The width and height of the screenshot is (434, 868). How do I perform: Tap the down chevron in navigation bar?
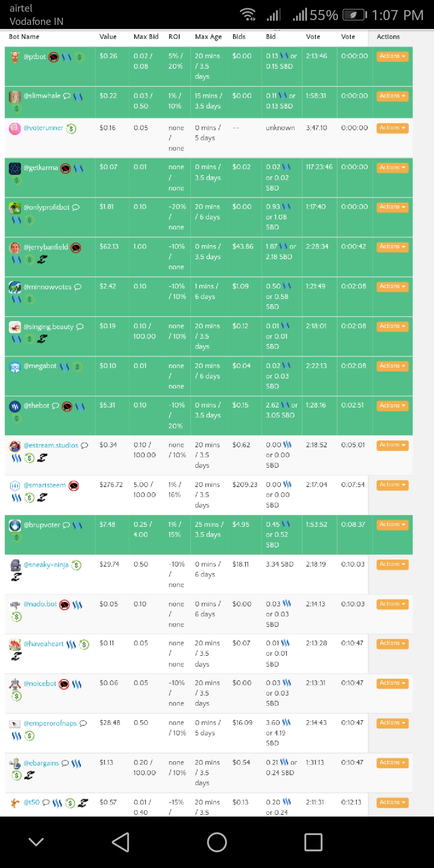[36, 842]
